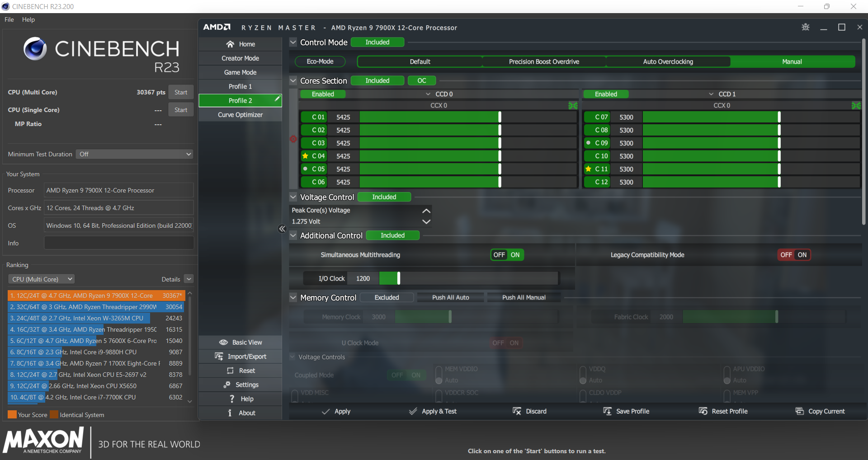868x460 pixels.
Task: Open the CPU (Multi Core) ranking dropdown
Action: [41, 279]
